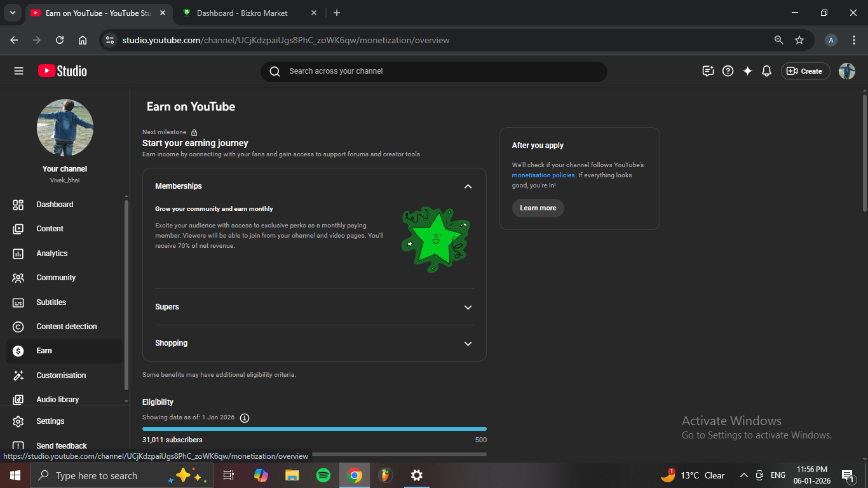
Task: Collapse the Memberships section
Action: (x=468, y=186)
